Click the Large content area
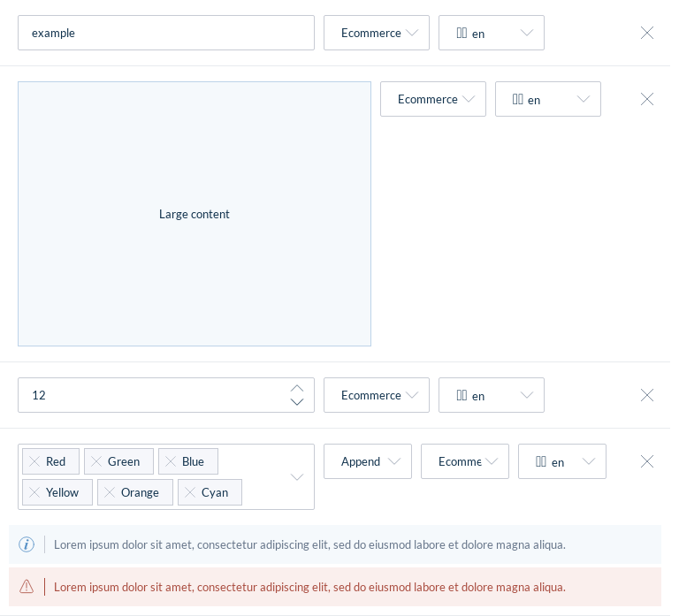The height and width of the screenshot is (616, 679). click(x=195, y=214)
